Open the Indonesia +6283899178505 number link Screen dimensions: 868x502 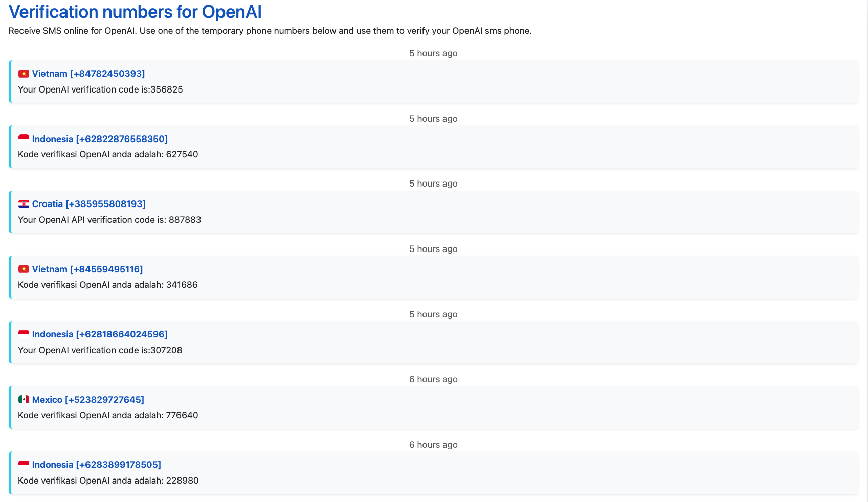(97, 465)
